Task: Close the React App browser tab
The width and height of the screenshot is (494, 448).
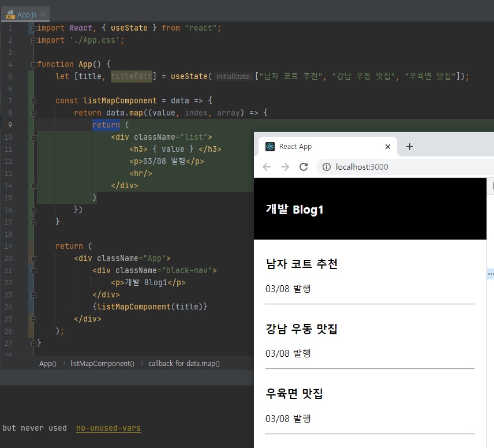Action: [388, 147]
